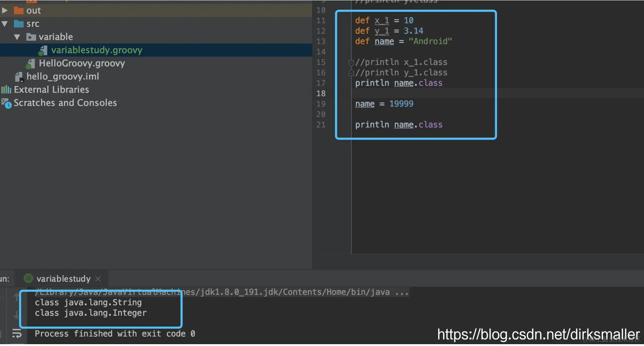The width and height of the screenshot is (644, 346).
Task: Click println on line 21
Action: (x=372, y=125)
